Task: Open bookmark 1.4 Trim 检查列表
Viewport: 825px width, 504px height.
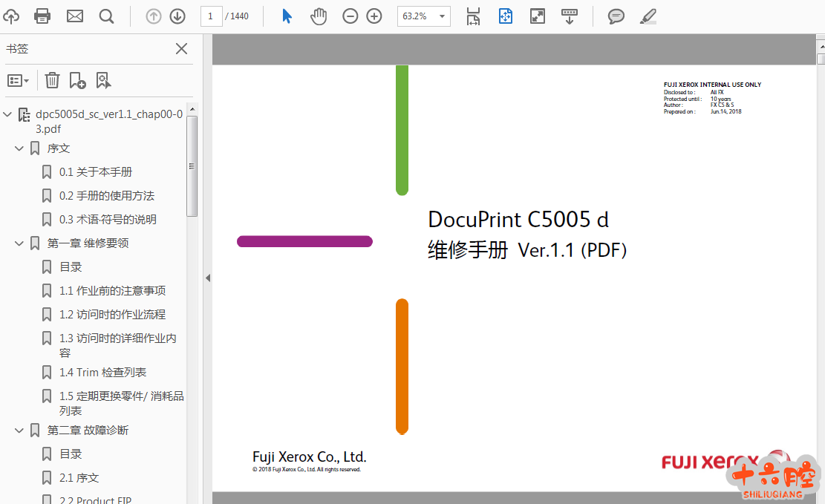Action: pos(102,373)
